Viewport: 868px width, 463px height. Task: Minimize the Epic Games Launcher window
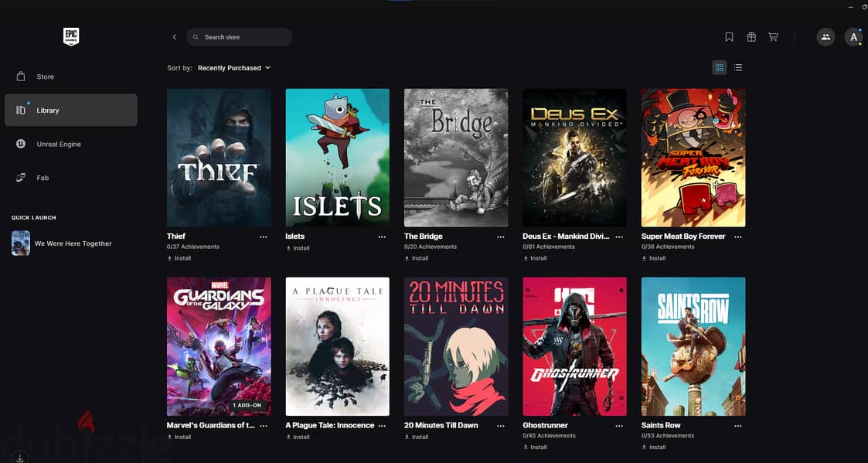tap(851, 7)
